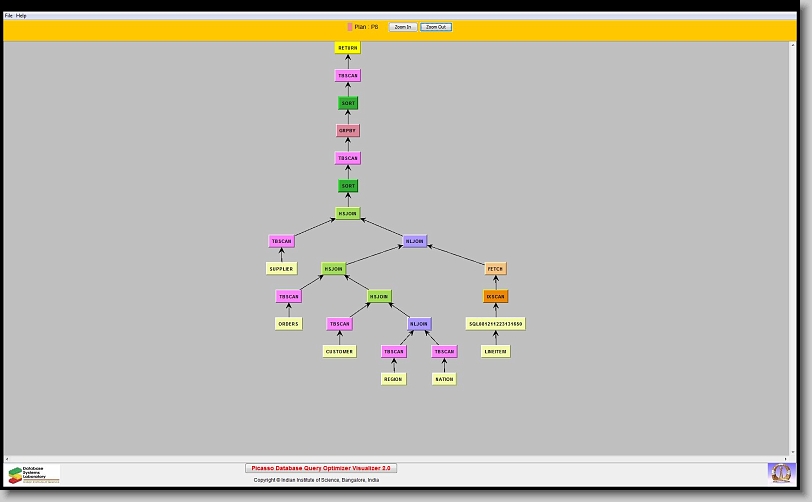Select the SQL081211223131650 index node
Image resolution: width=812 pixels, height=502 pixels.
pos(496,324)
